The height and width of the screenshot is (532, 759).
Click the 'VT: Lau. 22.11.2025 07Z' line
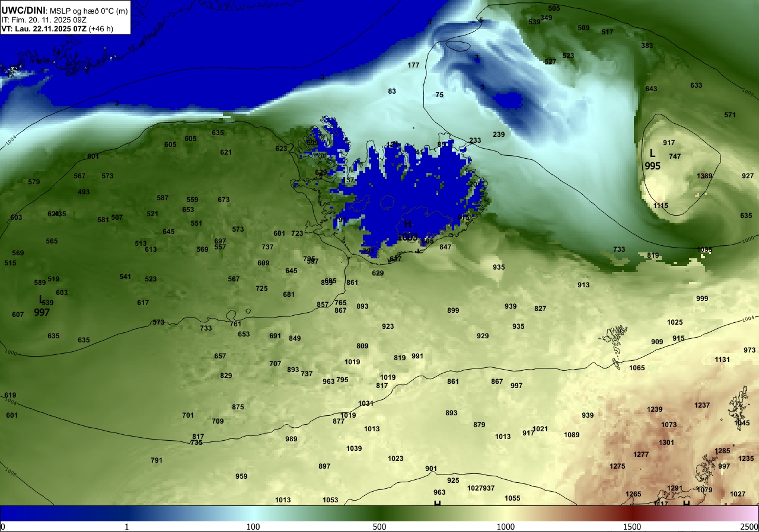point(58,28)
